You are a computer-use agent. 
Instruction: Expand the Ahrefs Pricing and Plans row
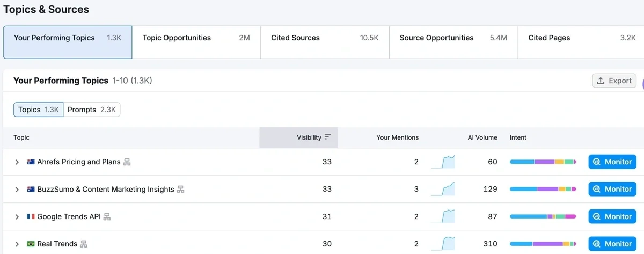pos(17,162)
